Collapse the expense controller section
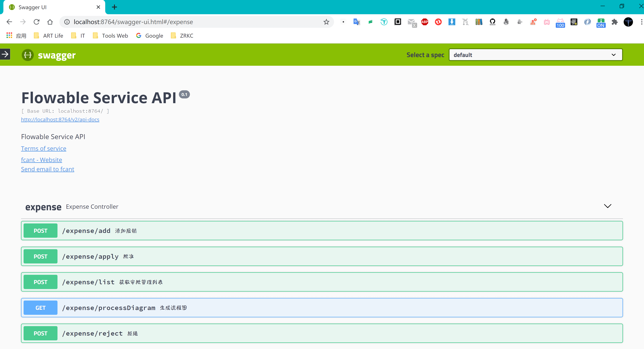The width and height of the screenshot is (644, 349). [608, 206]
